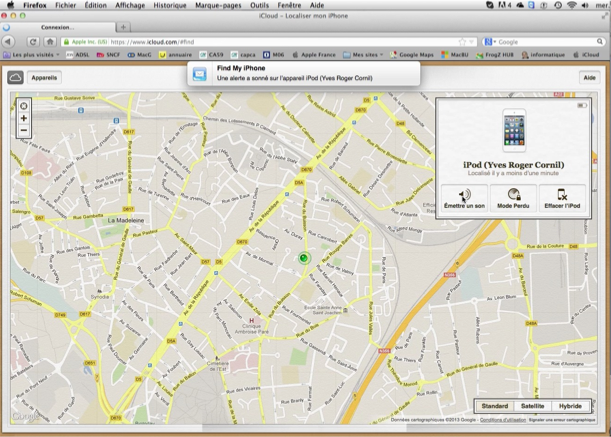Screen dimensions: 611x437
Task: Open the informatique bookmark
Action: (x=543, y=55)
